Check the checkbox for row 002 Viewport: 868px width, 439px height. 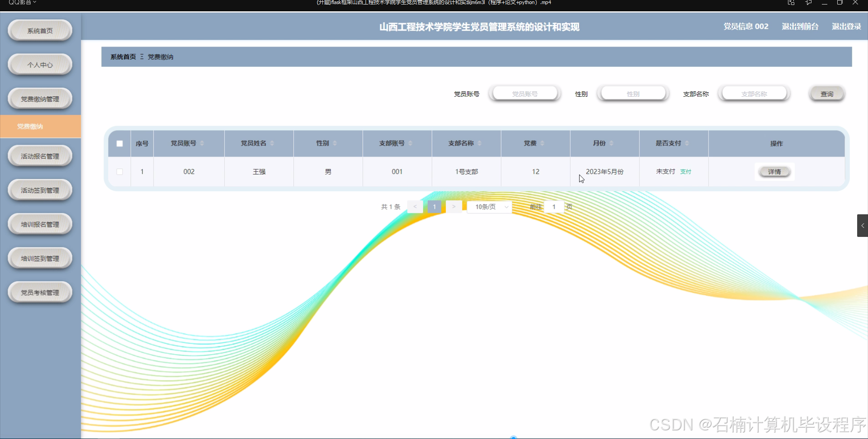click(x=120, y=172)
